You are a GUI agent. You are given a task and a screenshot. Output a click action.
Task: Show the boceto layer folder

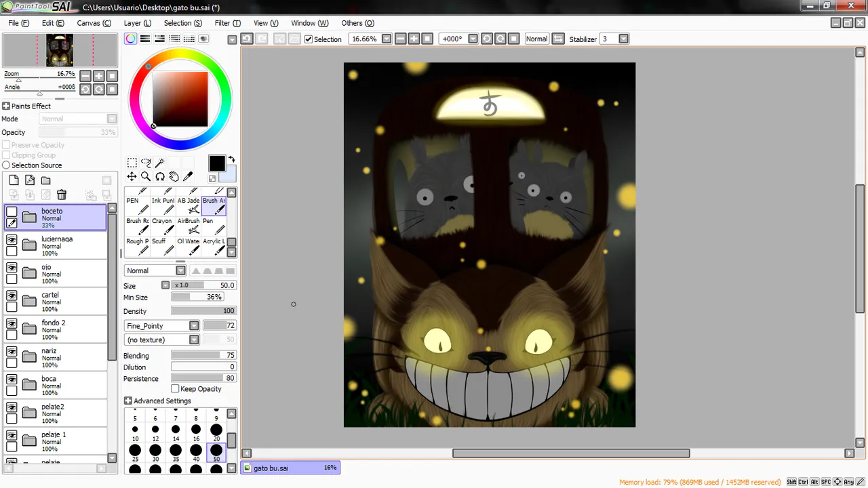(12, 211)
